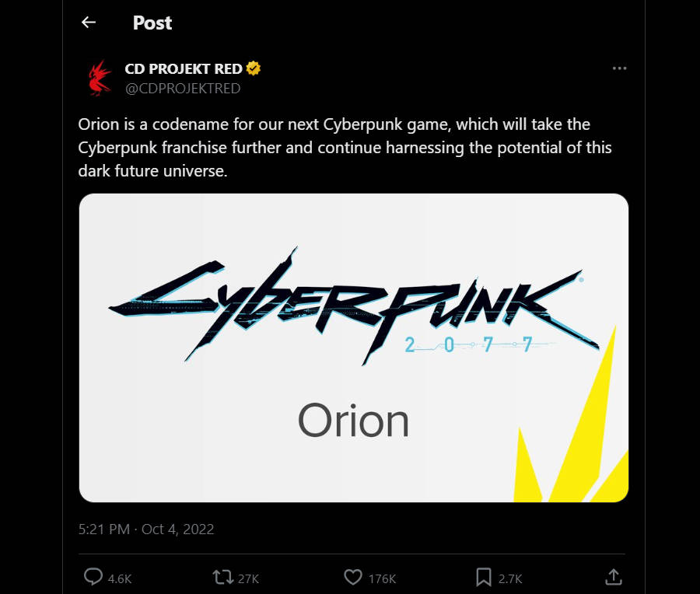Screen dimensions: 700x594
Task: Like the post with the heart icon
Action: click(x=354, y=578)
